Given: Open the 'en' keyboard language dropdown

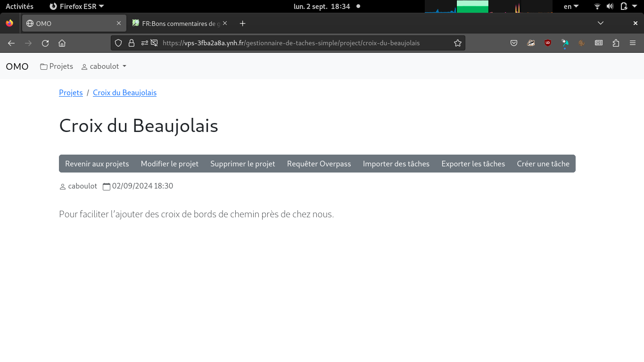Looking at the screenshot, I should coord(571,7).
